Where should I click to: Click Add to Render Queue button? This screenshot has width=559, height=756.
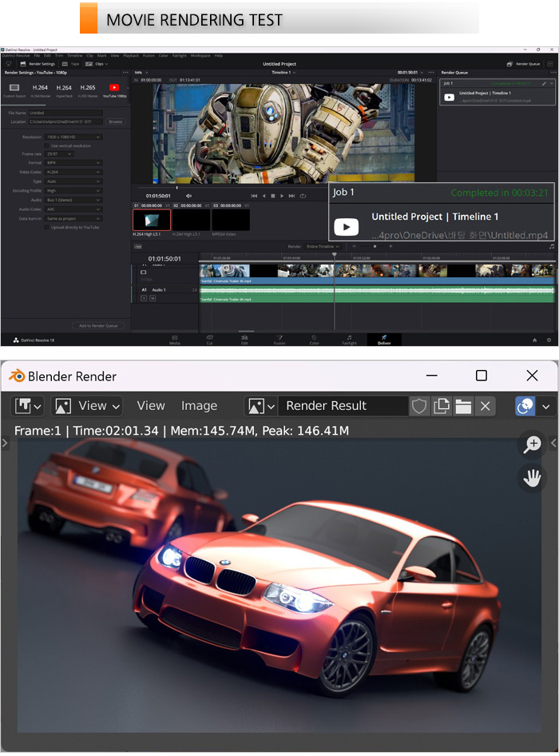click(98, 326)
